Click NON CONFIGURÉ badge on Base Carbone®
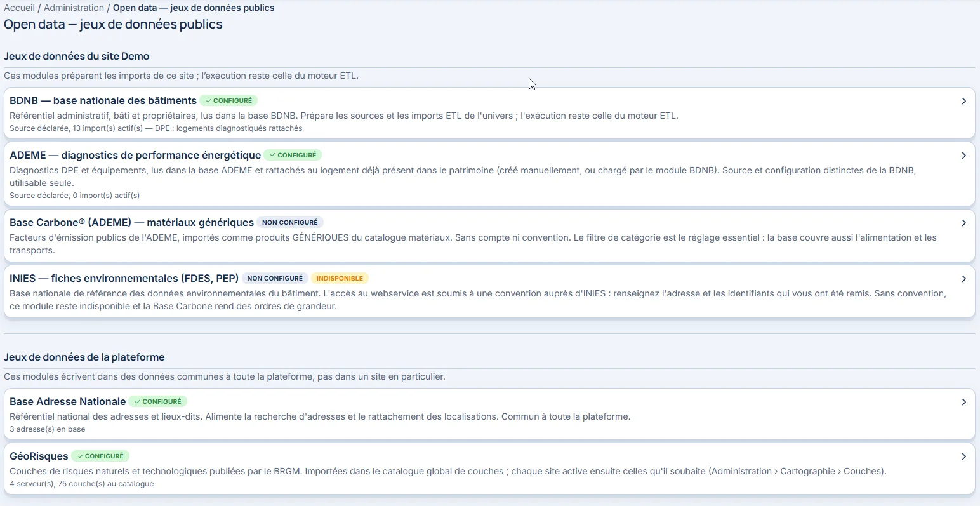Screen dimensions: 980x506 (x=290, y=222)
